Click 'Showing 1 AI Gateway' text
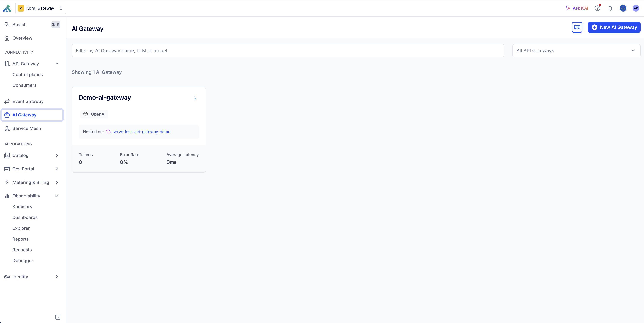Screen dimensions: 644x323 click(x=97, y=72)
